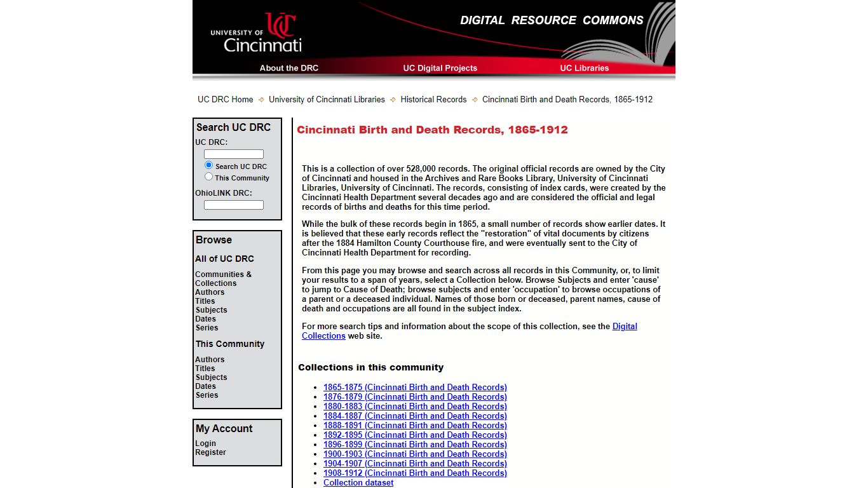Browse Communities & Collections of UC DRC

pyautogui.click(x=223, y=279)
